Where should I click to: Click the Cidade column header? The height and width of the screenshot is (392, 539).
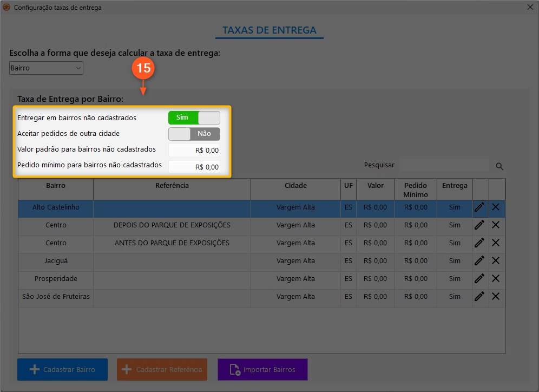[x=295, y=186]
